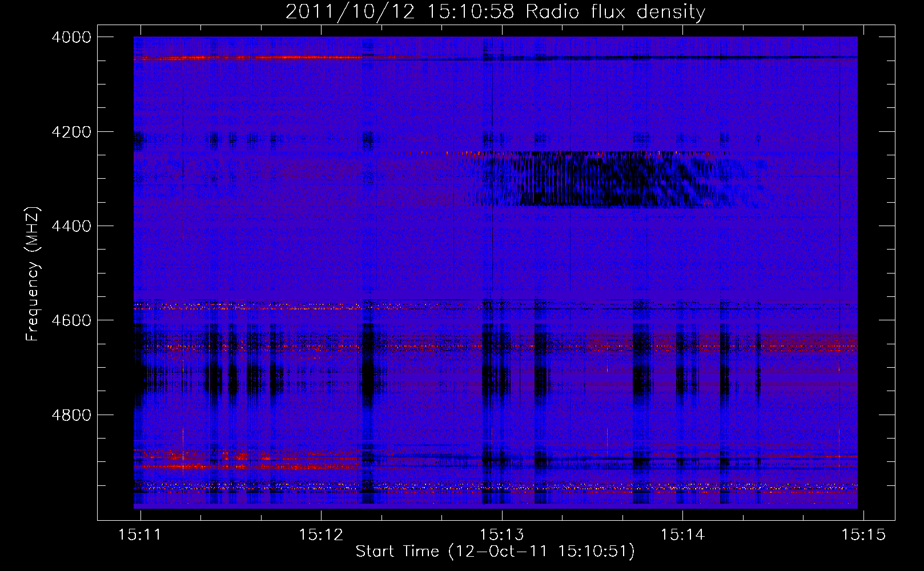Click the dark burst structure near 4300 MHz
The height and width of the screenshot is (571, 924).
click(x=605, y=179)
